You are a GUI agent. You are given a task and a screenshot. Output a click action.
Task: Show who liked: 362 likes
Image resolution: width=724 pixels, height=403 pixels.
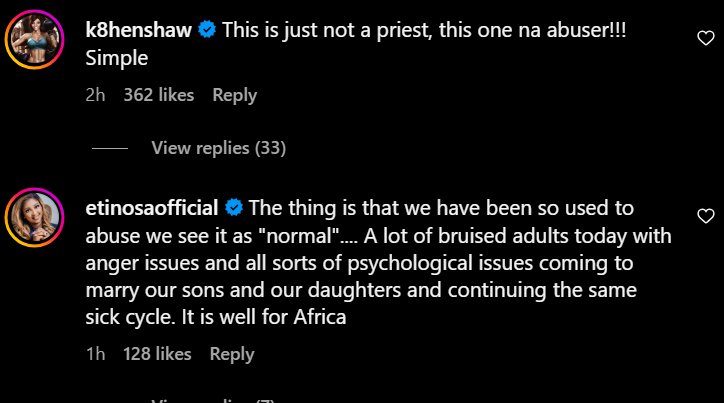tap(158, 96)
